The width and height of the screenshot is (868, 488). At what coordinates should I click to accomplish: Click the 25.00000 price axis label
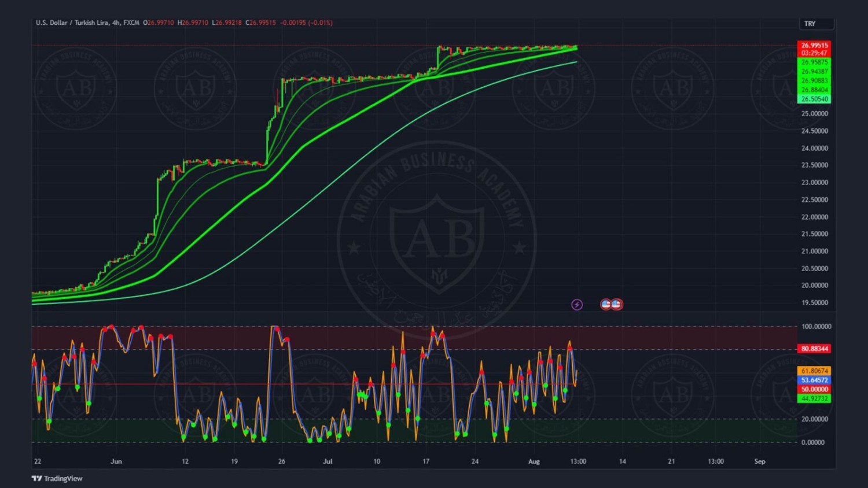[814, 113]
